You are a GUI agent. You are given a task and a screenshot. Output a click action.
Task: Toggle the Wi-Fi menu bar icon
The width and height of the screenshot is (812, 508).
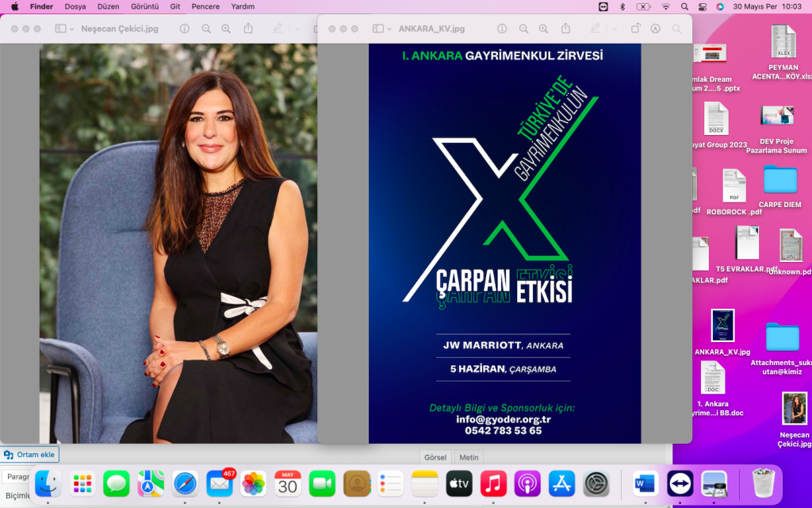pos(665,6)
